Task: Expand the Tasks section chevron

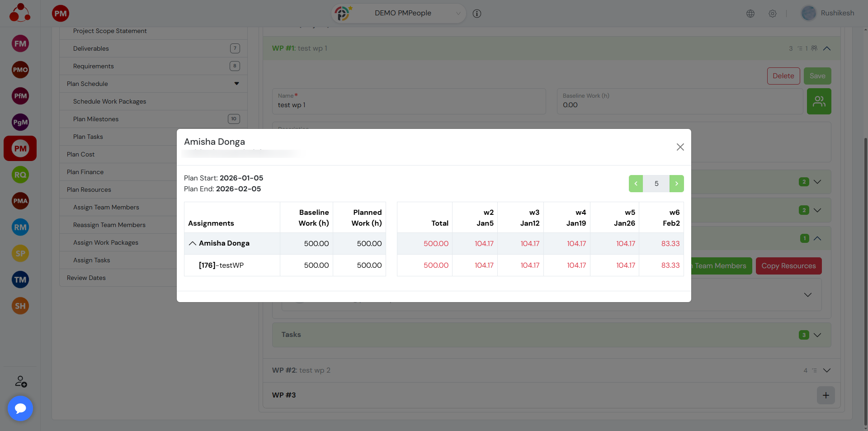Action: coord(817,335)
